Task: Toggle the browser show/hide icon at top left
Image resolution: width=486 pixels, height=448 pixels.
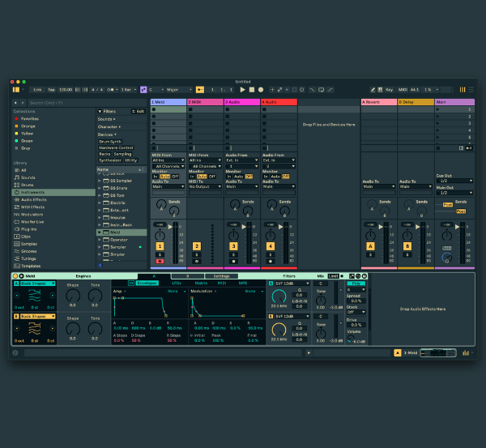Action: point(16,90)
